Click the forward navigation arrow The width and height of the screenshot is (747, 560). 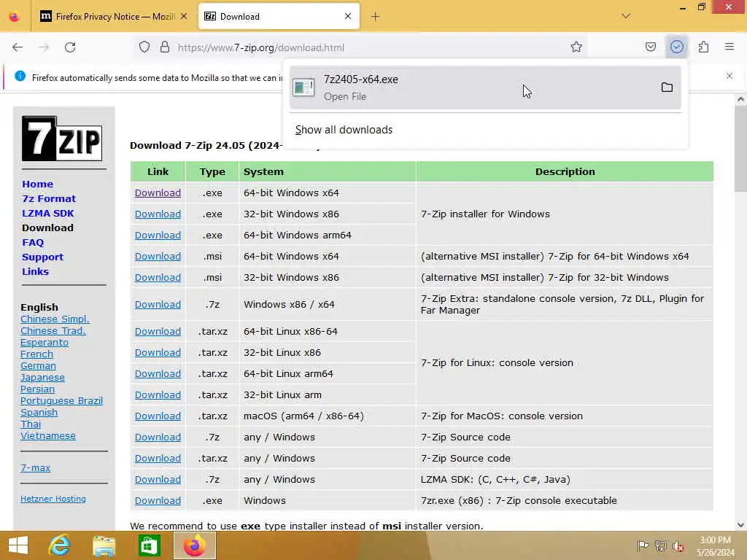click(44, 47)
